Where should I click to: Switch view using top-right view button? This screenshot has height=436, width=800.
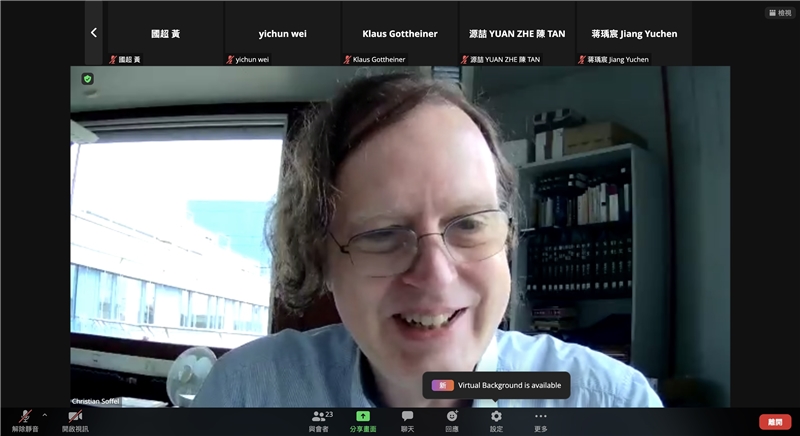point(779,13)
